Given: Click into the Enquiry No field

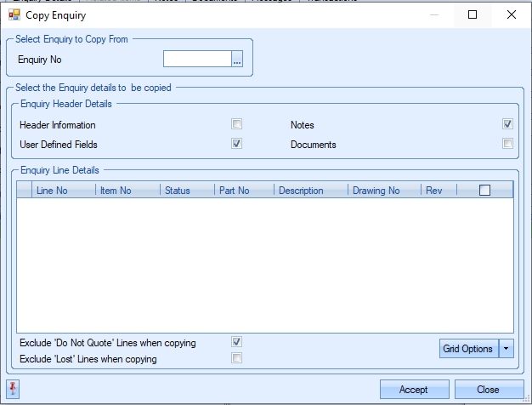Looking at the screenshot, I should click(x=197, y=60).
